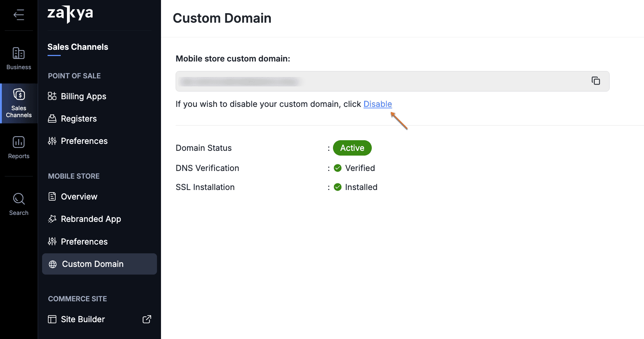
Task: Click the custom domain text field
Action: [x=381, y=81]
